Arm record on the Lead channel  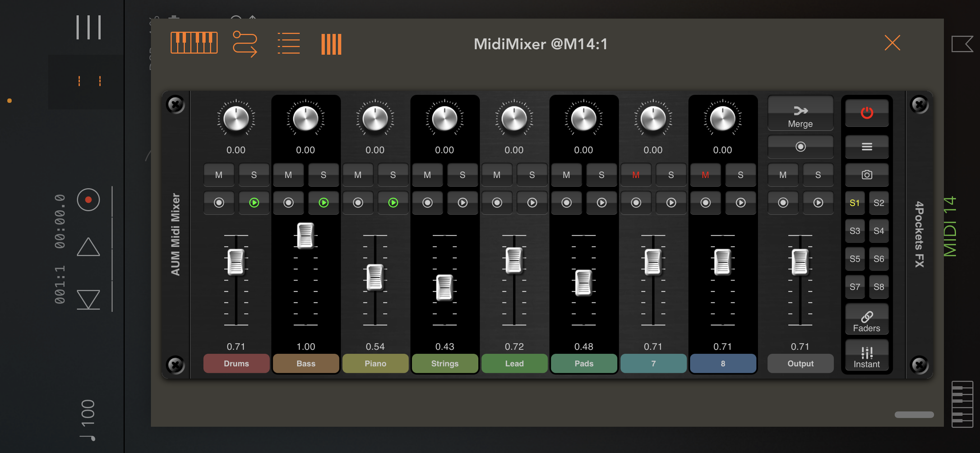click(497, 203)
